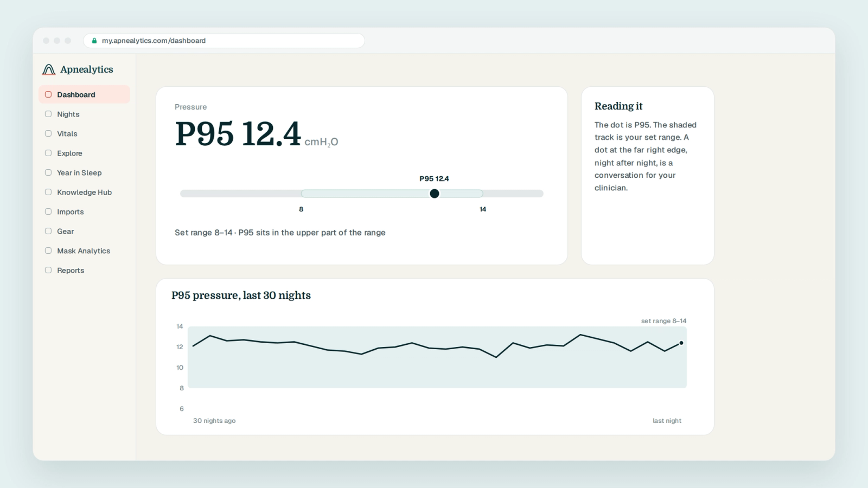Viewport: 868px width, 488px height.
Task: Click the shaded set-range track
Action: [x=392, y=194]
